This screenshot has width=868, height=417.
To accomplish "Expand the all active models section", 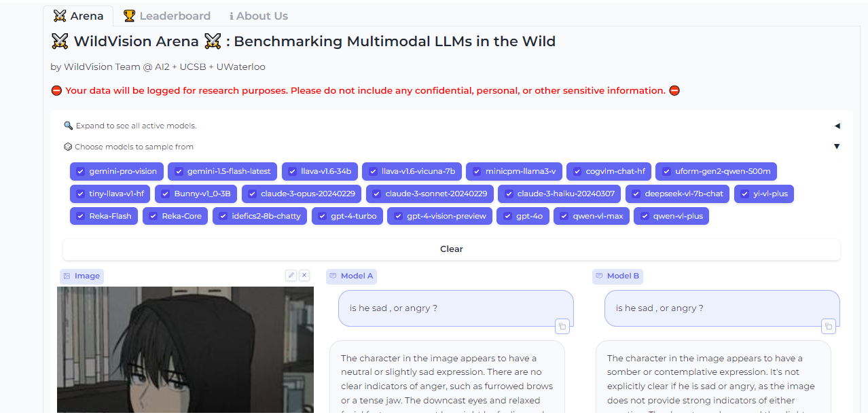I will [837, 126].
